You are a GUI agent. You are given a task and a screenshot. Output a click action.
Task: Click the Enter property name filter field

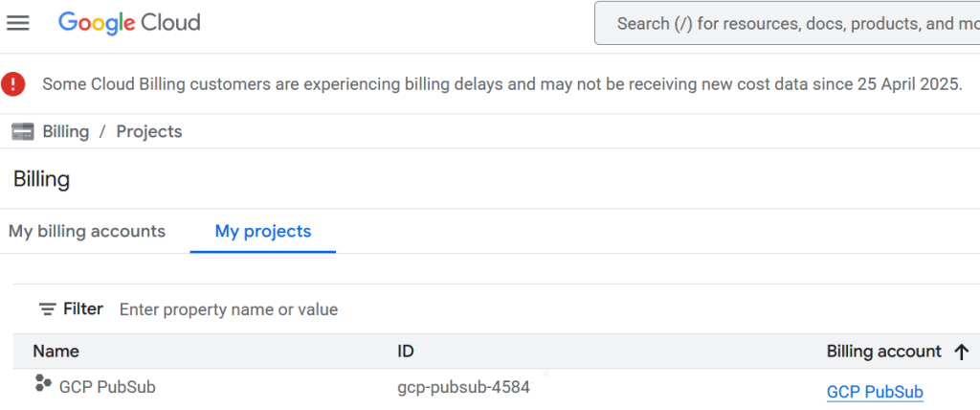coord(228,309)
